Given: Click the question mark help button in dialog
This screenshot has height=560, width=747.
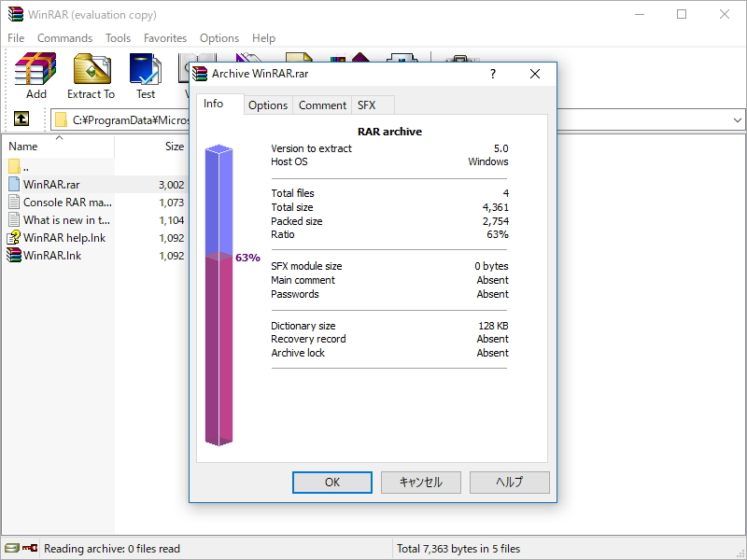Looking at the screenshot, I should pyautogui.click(x=493, y=74).
